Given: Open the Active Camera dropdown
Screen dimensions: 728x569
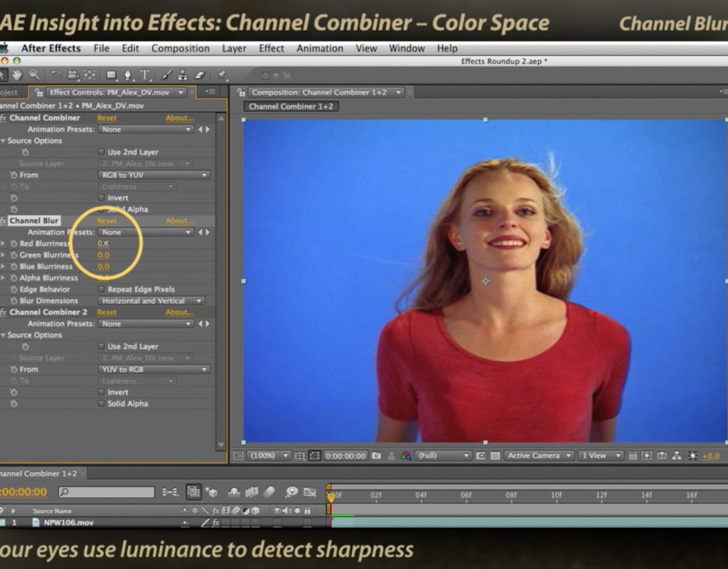Looking at the screenshot, I should (539, 456).
